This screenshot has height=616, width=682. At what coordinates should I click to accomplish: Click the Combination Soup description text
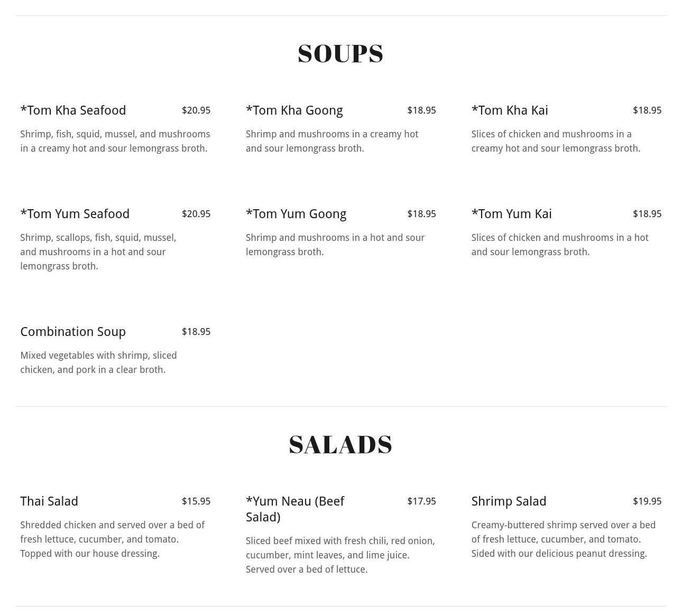[98, 362]
